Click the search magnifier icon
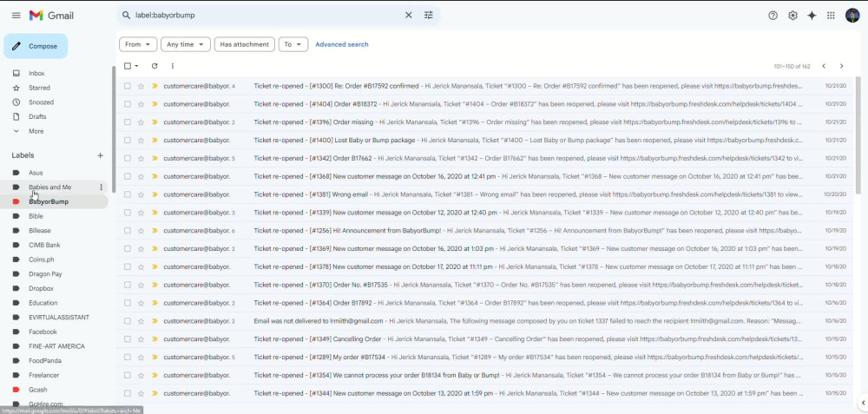Screen dimensions: 868x414 click(126, 16)
